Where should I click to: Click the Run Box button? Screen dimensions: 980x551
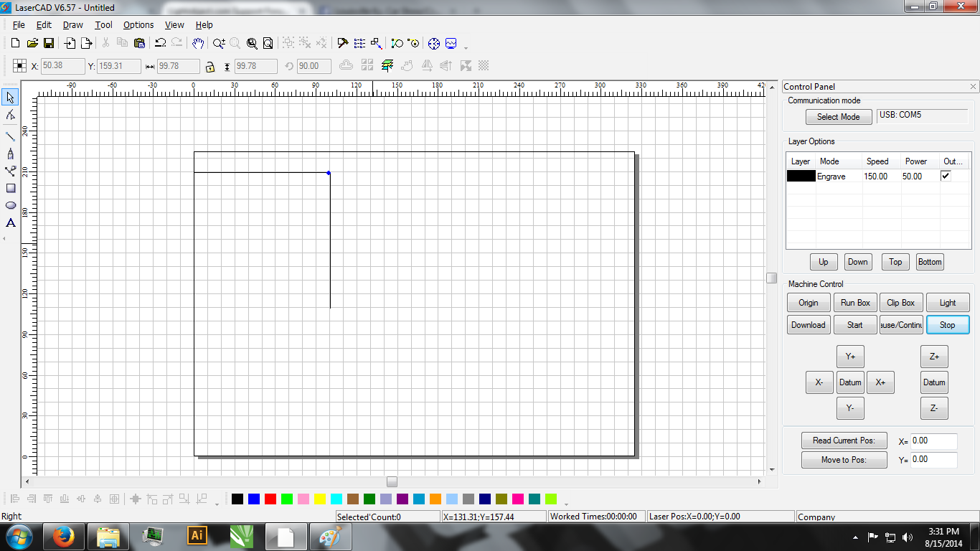(x=855, y=303)
